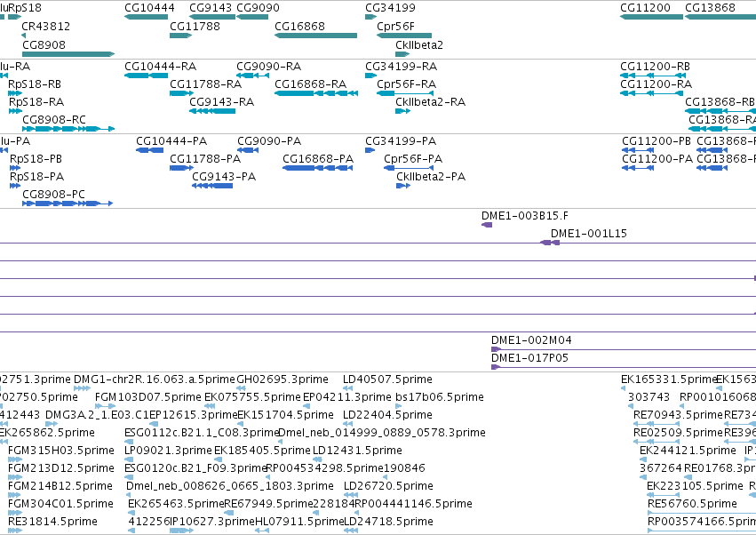756x535 pixels.
Task: Select protein Cpr56F-PA
Action: pos(409,168)
